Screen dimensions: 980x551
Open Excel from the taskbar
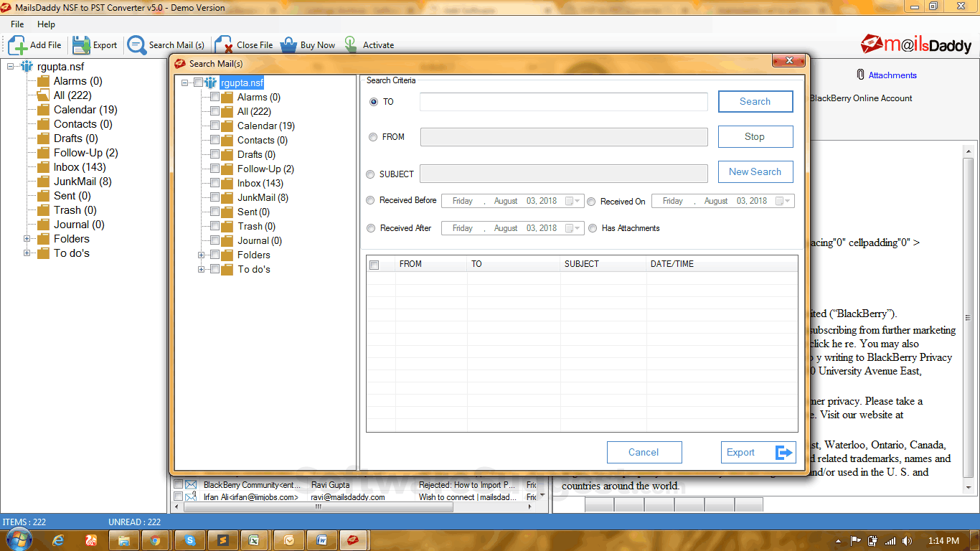(254, 540)
